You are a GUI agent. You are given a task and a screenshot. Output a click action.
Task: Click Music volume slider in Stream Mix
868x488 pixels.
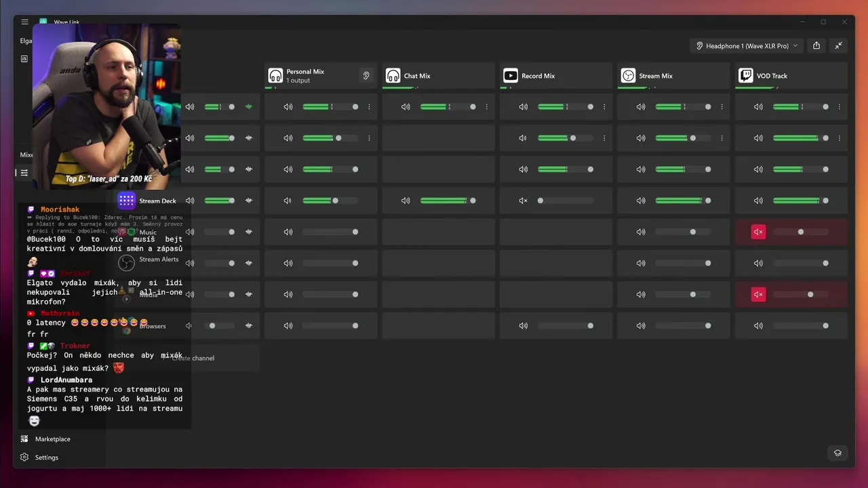[684, 232]
